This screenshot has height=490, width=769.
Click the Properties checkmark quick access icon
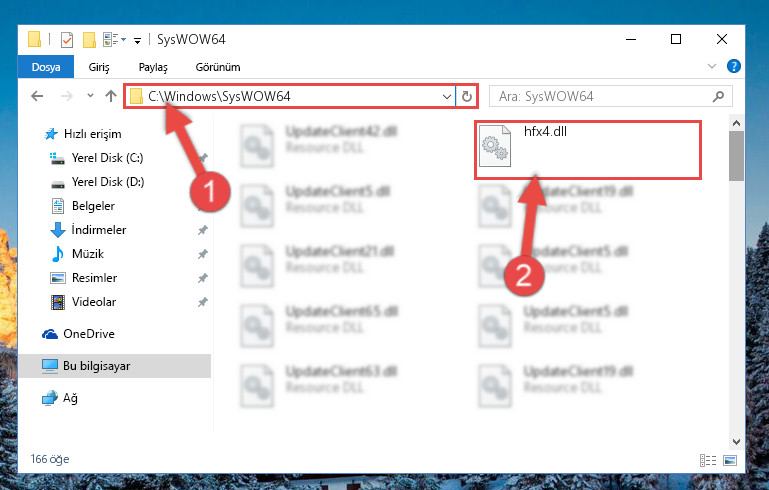pyautogui.click(x=67, y=40)
